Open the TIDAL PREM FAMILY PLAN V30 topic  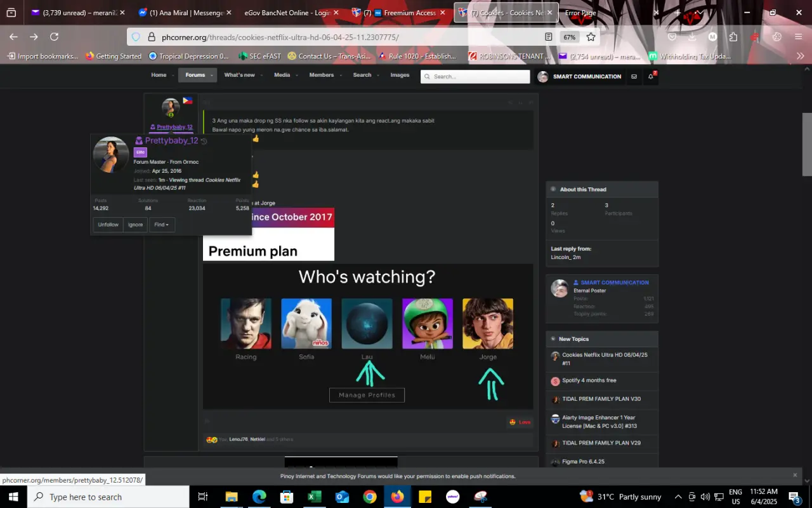[x=601, y=399]
